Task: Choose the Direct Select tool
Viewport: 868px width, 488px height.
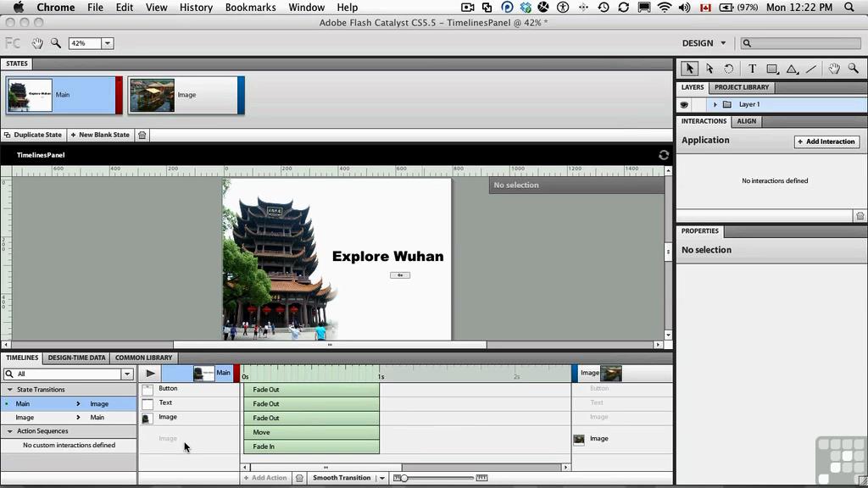Action: tap(709, 69)
